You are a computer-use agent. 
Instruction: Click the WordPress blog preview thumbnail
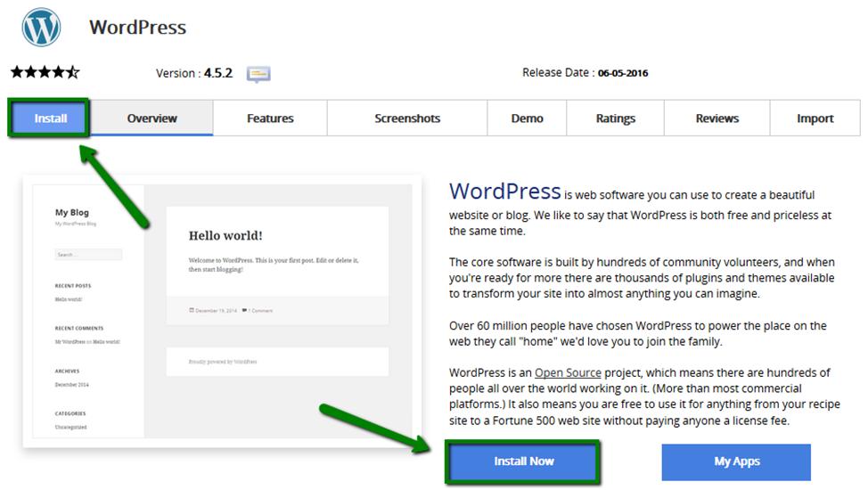pyautogui.click(x=223, y=311)
